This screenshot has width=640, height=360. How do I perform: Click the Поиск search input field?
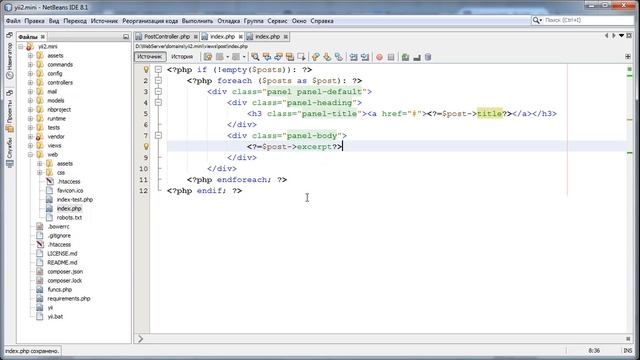(x=588, y=20)
